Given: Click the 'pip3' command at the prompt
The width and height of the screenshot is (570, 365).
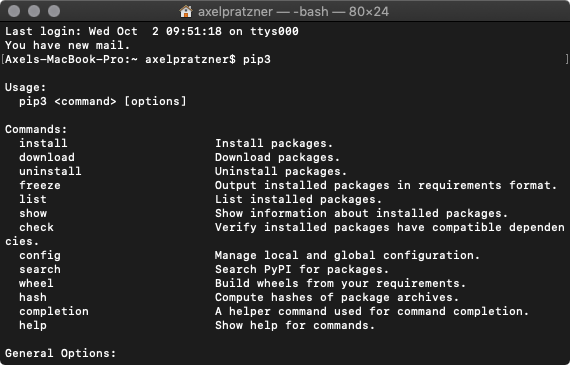Looking at the screenshot, I should point(257,60).
